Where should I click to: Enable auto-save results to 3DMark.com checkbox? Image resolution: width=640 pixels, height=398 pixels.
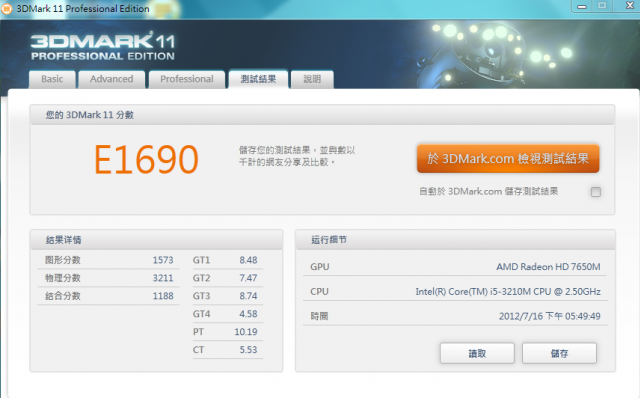596,192
